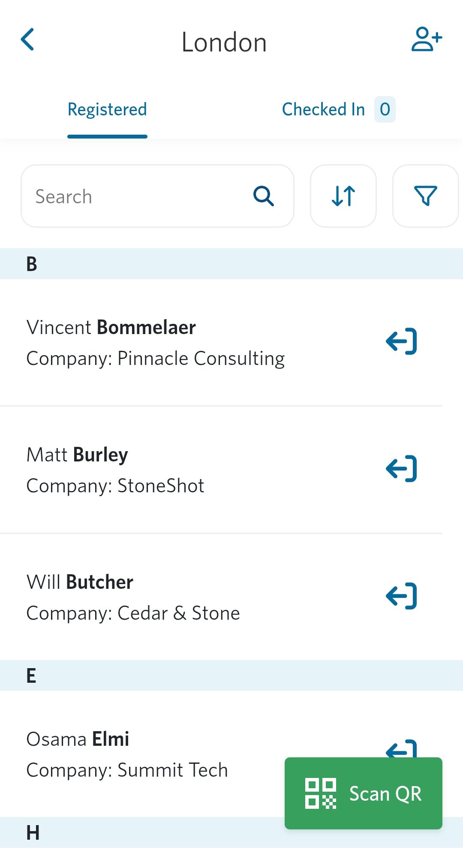Tap the E section header
This screenshot has width=463, height=868.
pos(231,675)
